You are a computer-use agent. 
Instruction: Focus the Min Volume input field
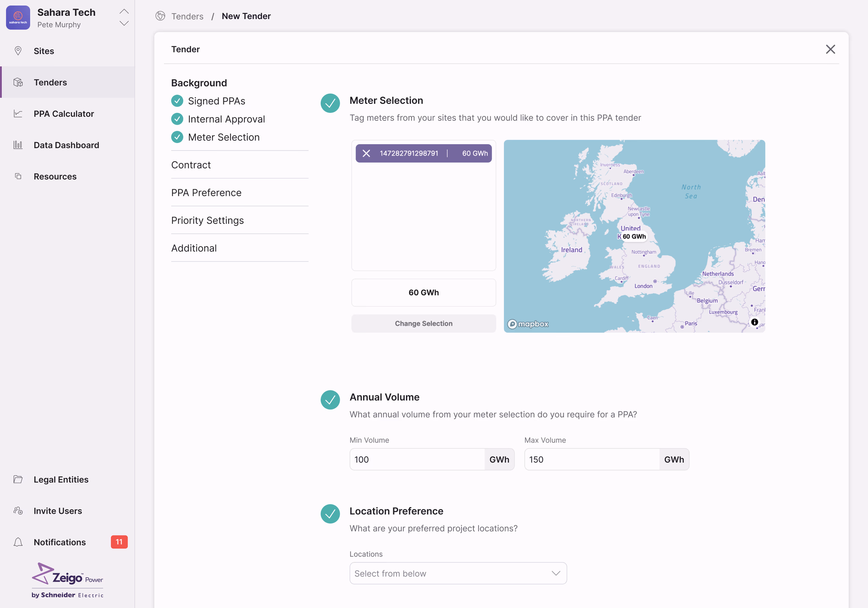point(417,460)
